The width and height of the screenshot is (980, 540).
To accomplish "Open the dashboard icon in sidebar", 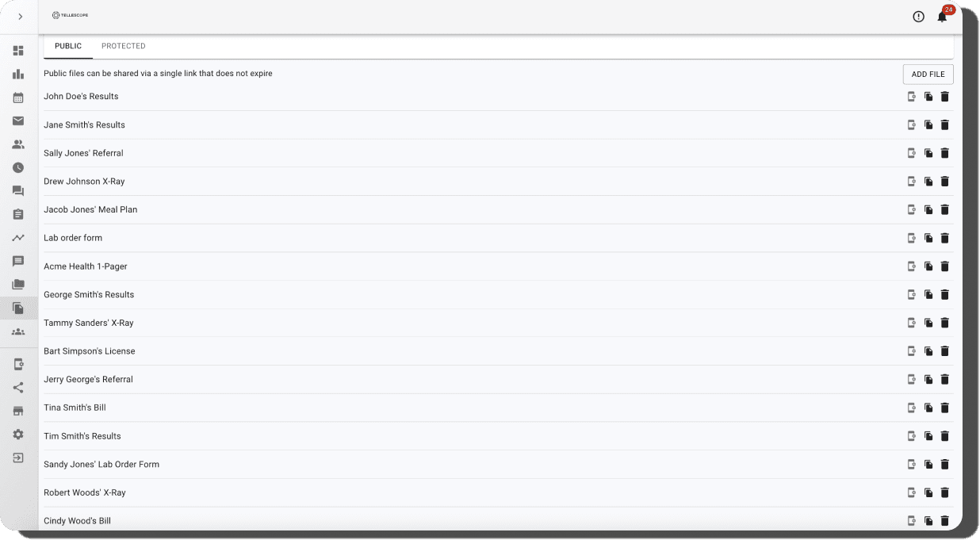I will tap(18, 51).
